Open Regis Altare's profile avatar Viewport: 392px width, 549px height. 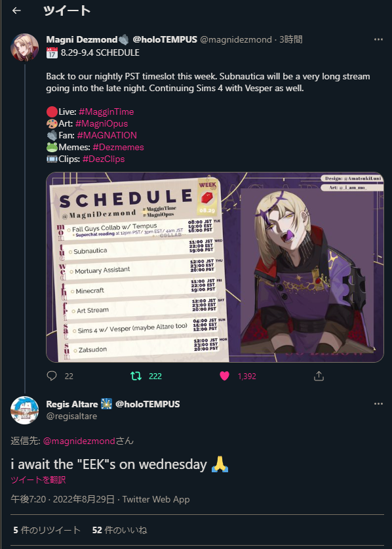tap(24, 411)
